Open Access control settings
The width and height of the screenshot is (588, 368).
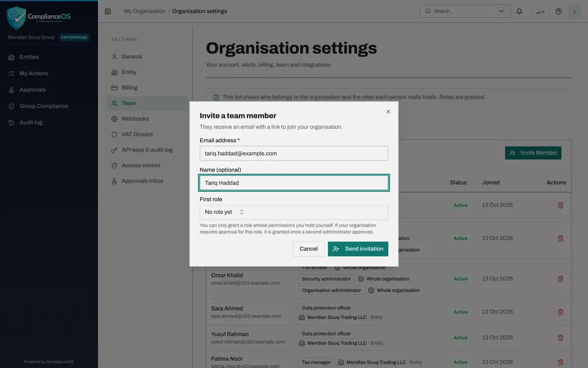(148, 166)
